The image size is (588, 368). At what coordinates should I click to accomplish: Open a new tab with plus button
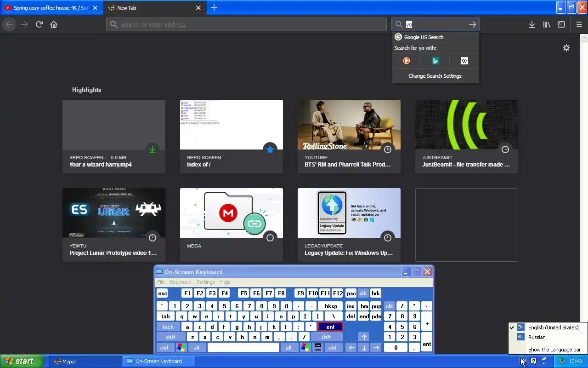click(x=214, y=7)
